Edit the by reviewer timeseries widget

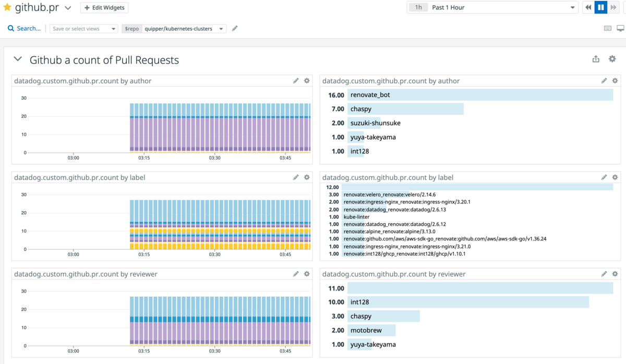pos(296,274)
